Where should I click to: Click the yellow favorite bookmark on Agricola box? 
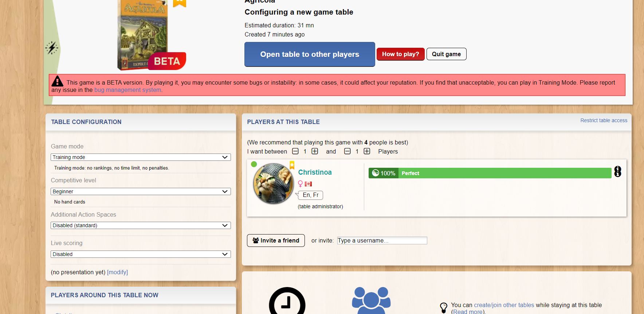[x=179, y=3]
